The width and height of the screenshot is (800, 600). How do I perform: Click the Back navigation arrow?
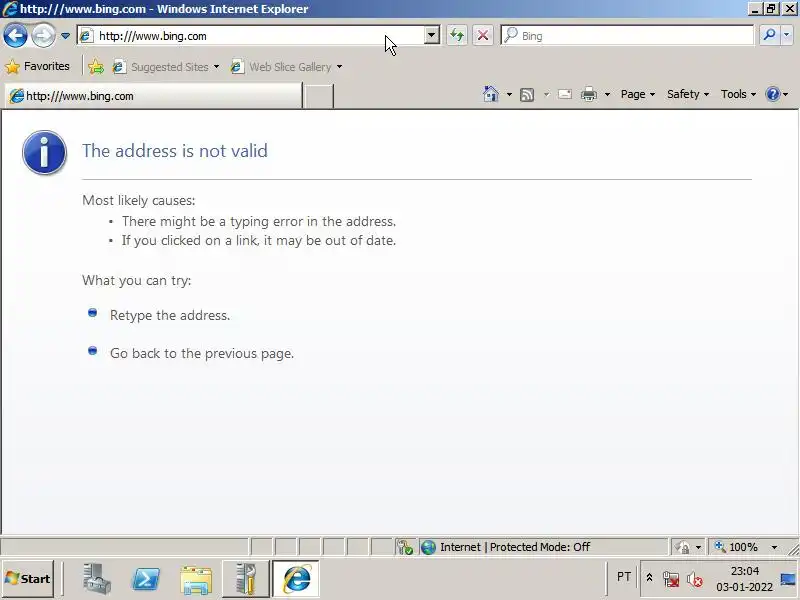point(15,36)
